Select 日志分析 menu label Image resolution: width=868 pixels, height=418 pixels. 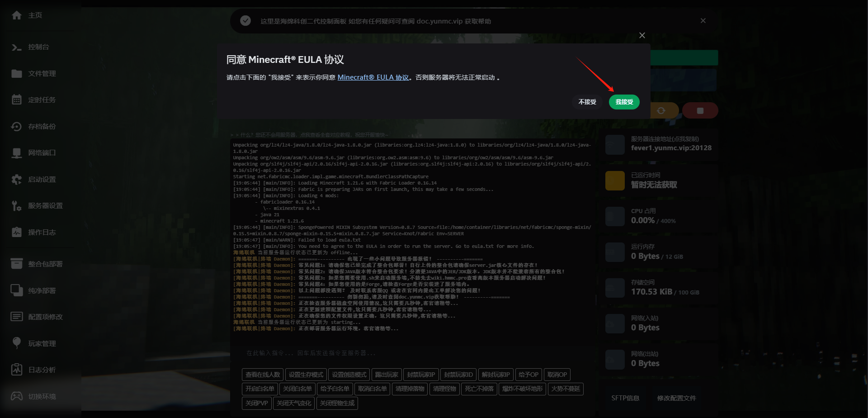42,370
